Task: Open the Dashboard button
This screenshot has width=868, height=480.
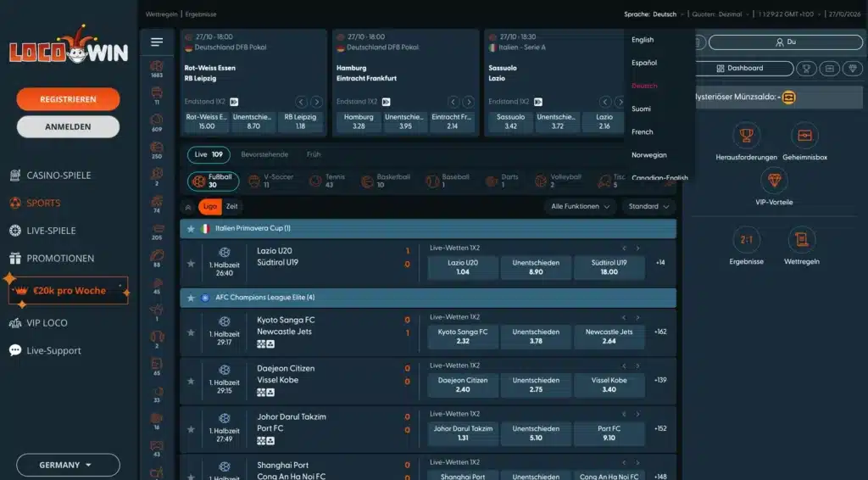Action: click(x=744, y=68)
